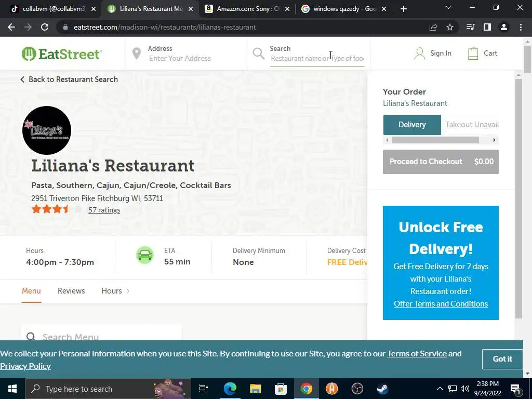Bookmark this page with star icon
The width and height of the screenshot is (532, 399).
pyautogui.click(x=450, y=27)
